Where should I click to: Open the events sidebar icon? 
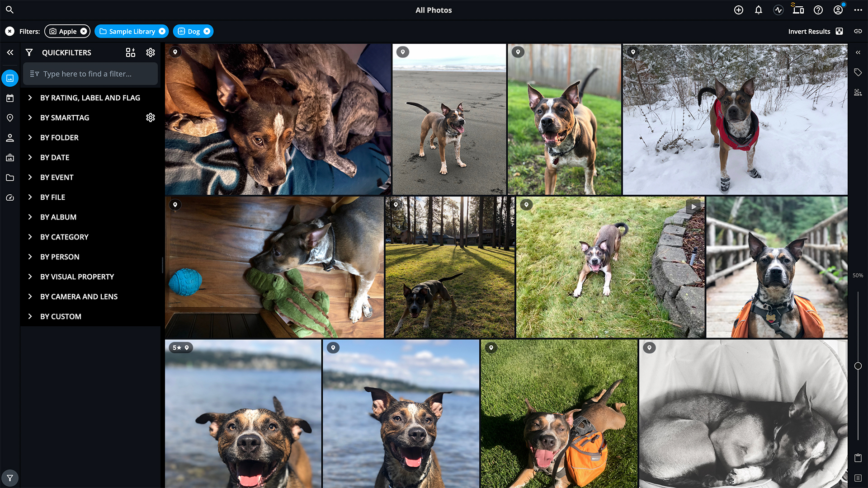point(10,158)
